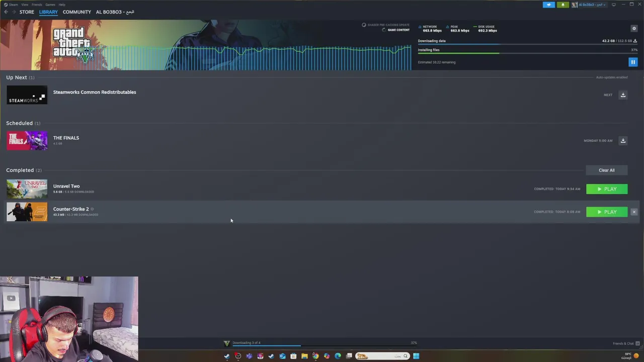Click the Installing files progress bar

click(x=528, y=53)
